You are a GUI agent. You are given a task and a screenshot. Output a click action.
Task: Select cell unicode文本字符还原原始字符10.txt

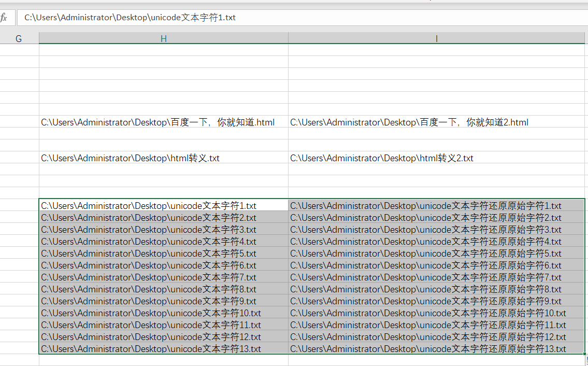(x=436, y=313)
